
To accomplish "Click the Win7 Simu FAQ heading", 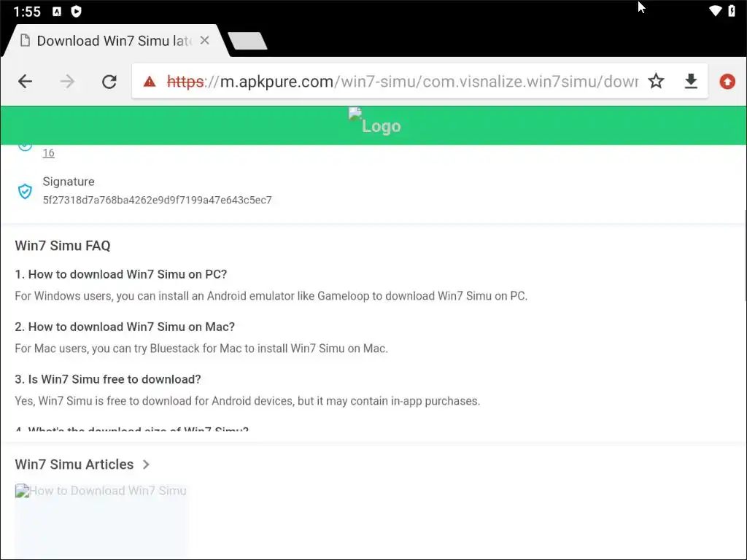I will (x=63, y=246).
